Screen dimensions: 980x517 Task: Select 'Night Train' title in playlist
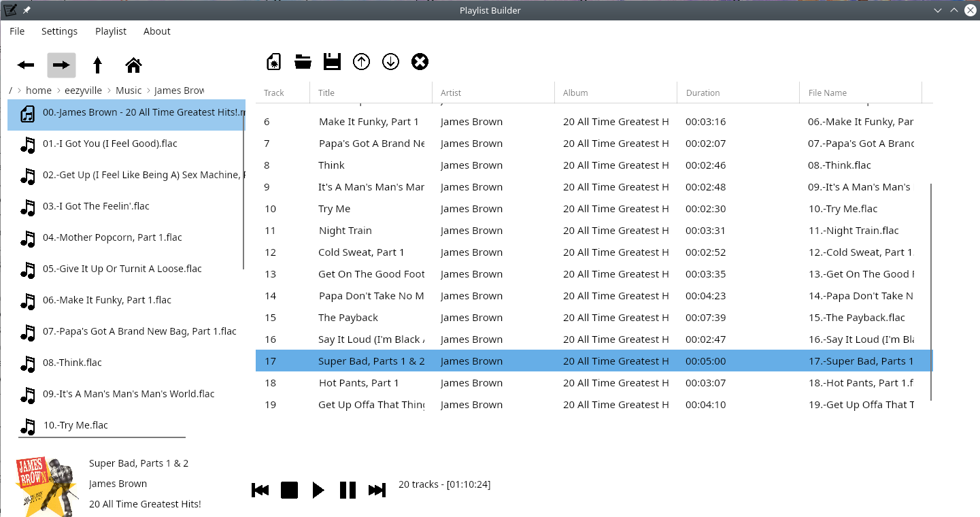[345, 231]
